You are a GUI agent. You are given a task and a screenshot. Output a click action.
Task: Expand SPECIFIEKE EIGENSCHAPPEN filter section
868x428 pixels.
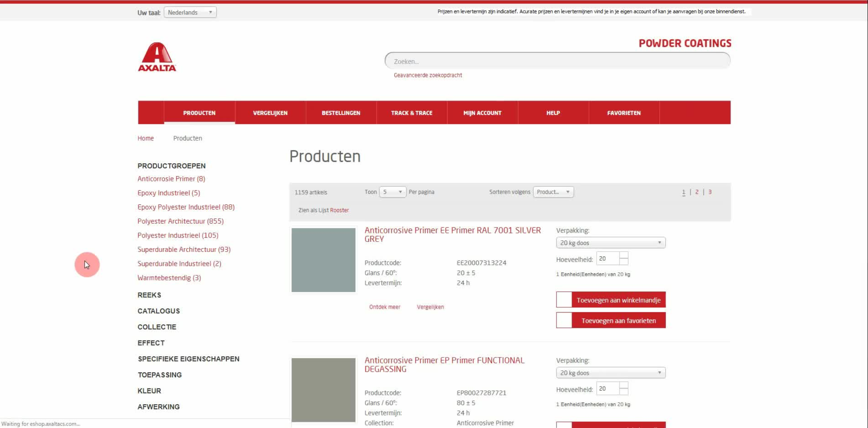tap(189, 359)
